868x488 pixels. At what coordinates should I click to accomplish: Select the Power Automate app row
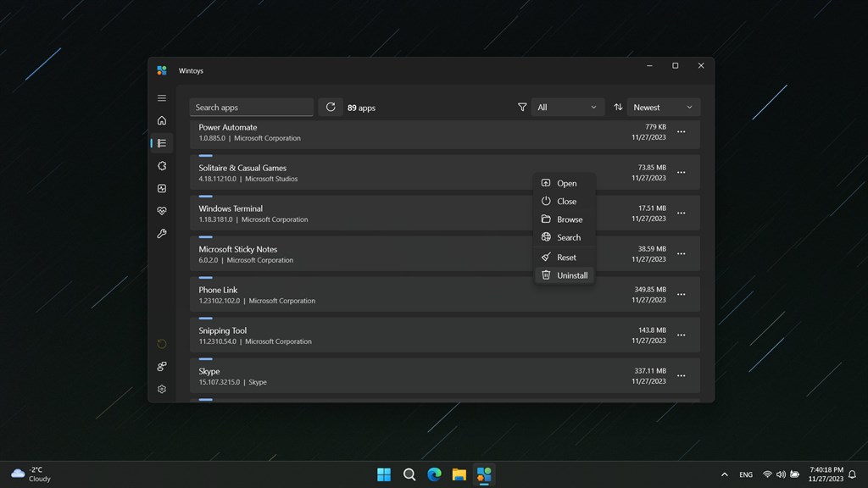pos(444,133)
